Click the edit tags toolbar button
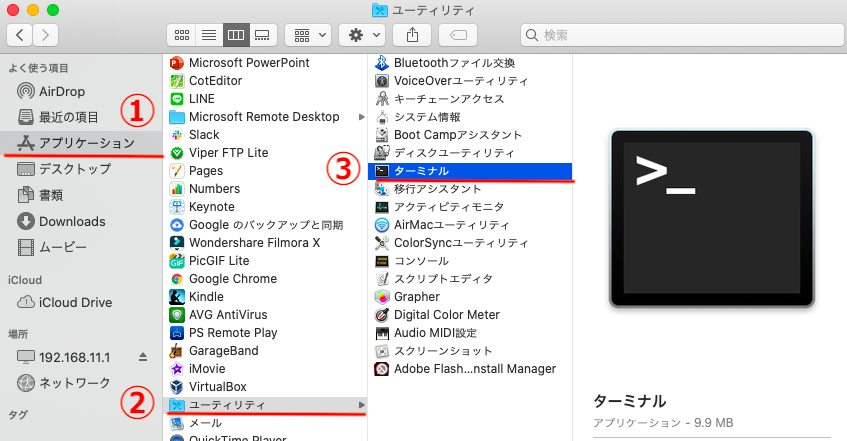This screenshot has height=441, width=847. coord(458,35)
